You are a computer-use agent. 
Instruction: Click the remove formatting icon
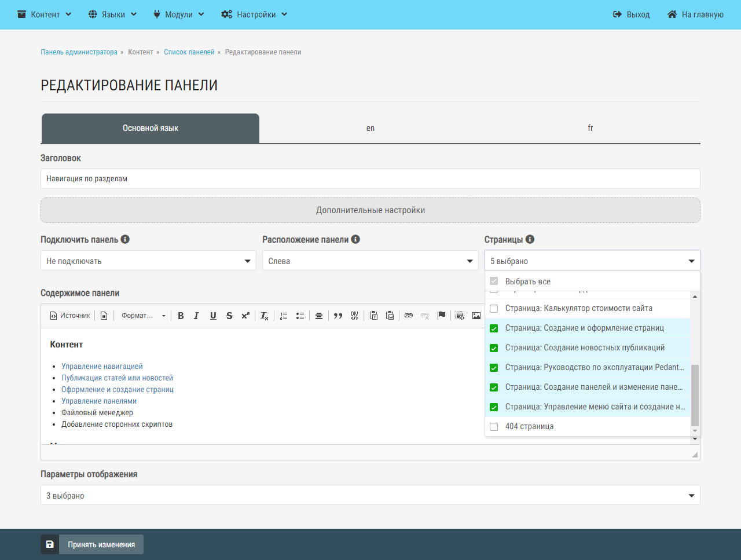(x=265, y=316)
